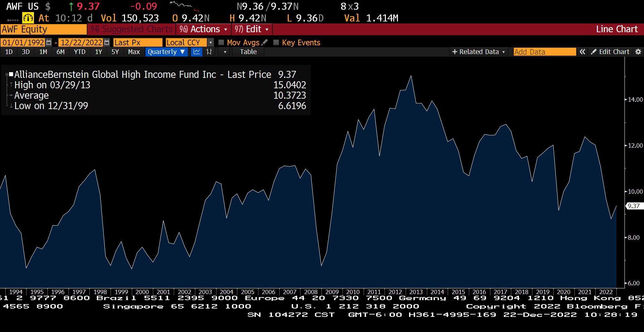Click the start date 01/01/1992 field

23,42
